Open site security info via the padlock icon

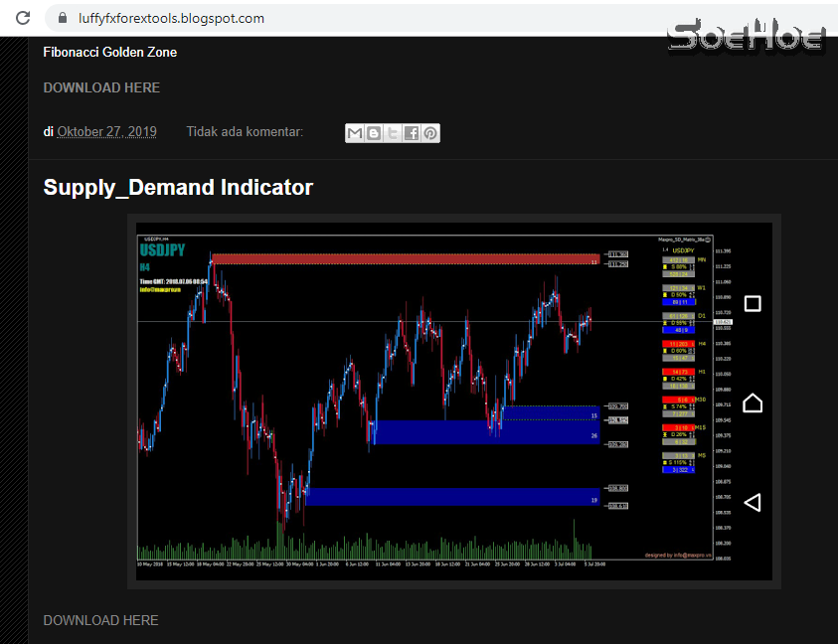[x=62, y=17]
